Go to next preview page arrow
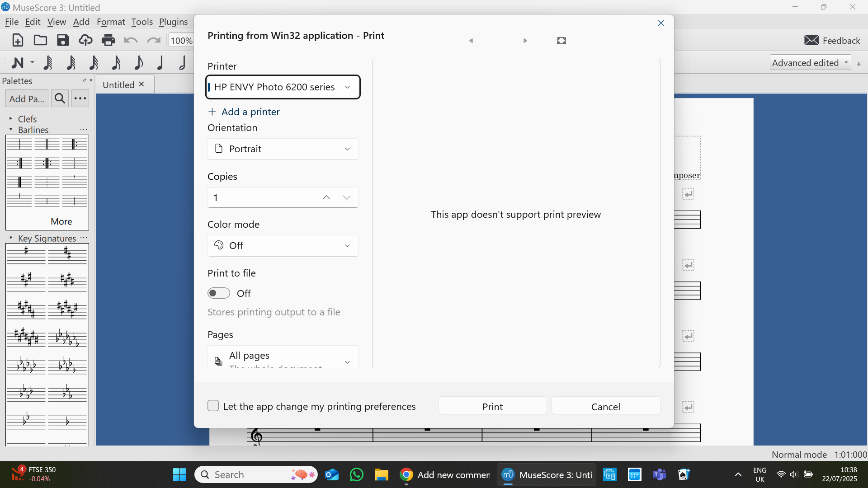Screen dimensions: 868x488 pos(525,41)
